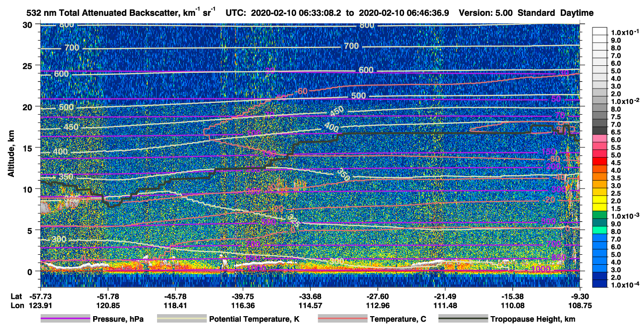Click the longitude value '120.85'

point(108,305)
